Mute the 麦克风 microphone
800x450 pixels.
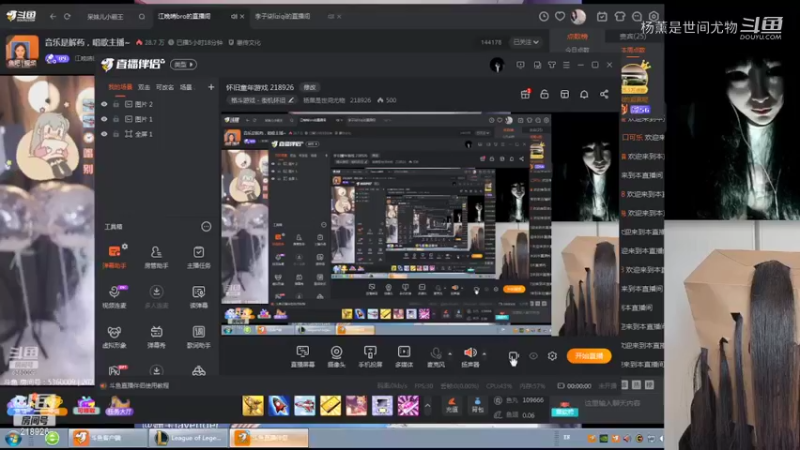[x=436, y=356]
